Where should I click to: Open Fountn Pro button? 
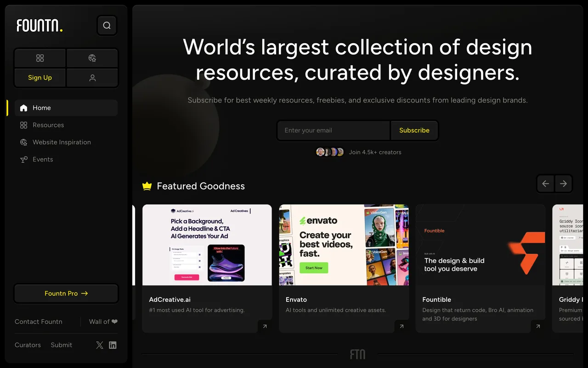(x=66, y=293)
